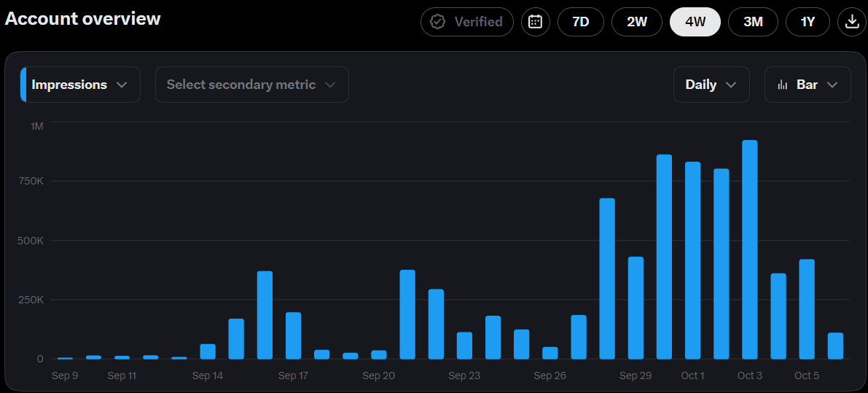The height and width of the screenshot is (393, 868).
Task: Switch to the 1Y time range
Action: click(808, 22)
